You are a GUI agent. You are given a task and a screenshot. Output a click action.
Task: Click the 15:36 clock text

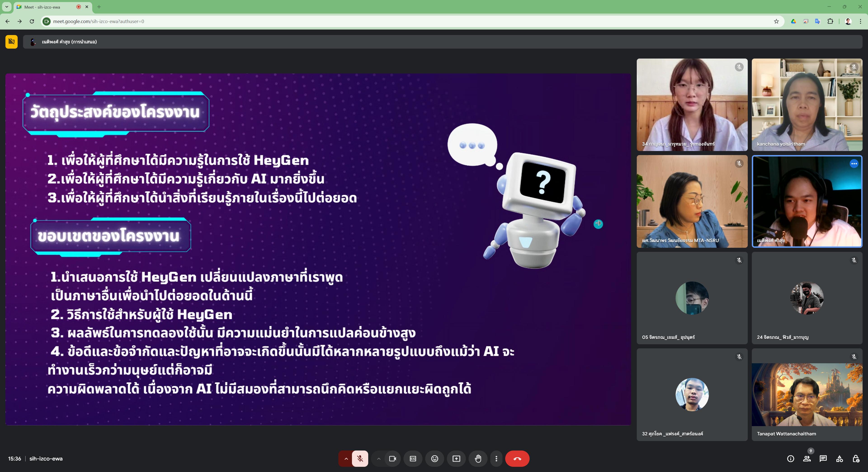pyautogui.click(x=14, y=458)
